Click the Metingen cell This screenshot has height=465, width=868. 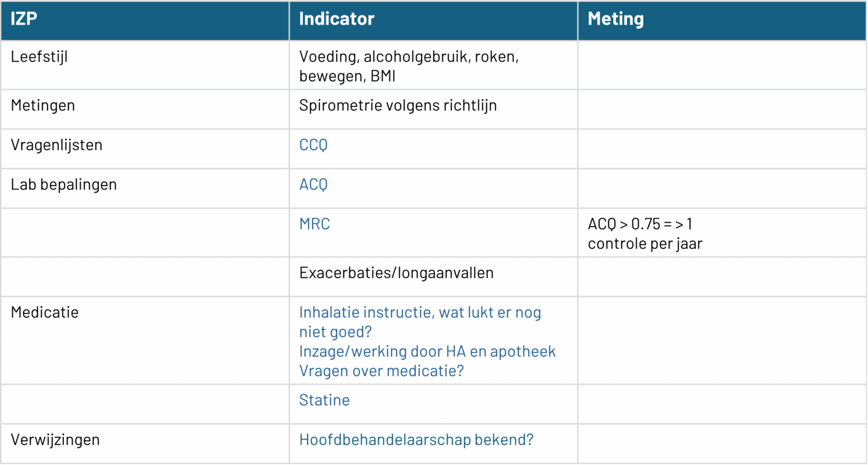click(43, 106)
